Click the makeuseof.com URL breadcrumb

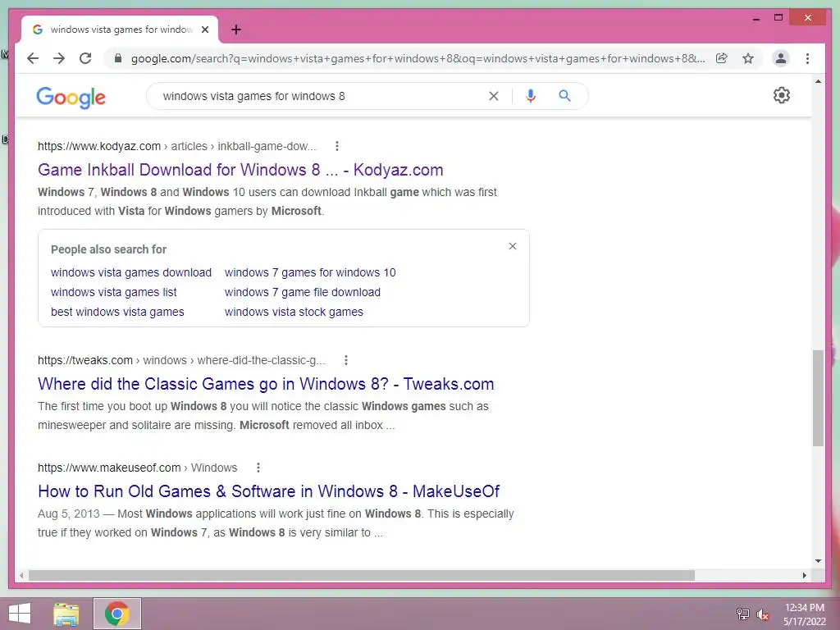(137, 468)
